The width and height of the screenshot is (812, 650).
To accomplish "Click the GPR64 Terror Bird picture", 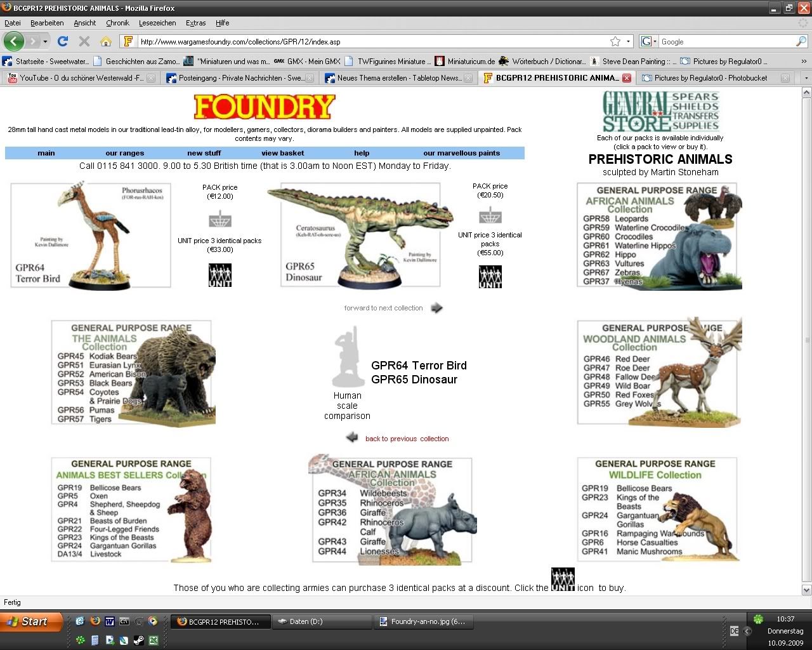I will pos(91,235).
